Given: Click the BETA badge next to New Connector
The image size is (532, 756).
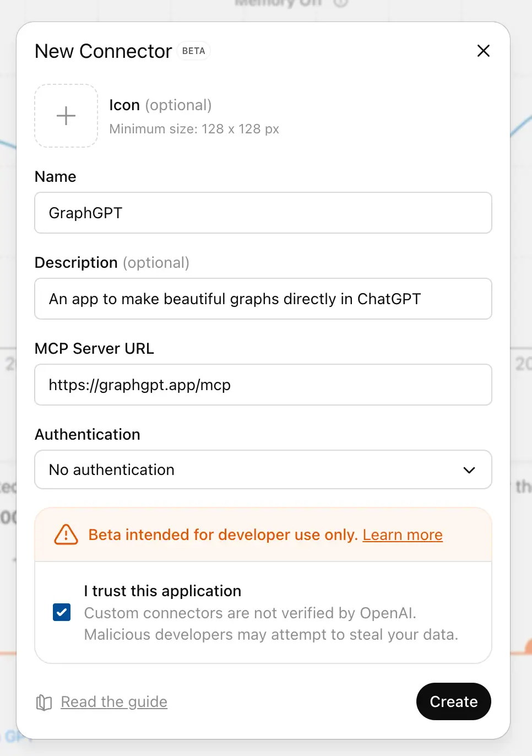Looking at the screenshot, I should pyautogui.click(x=193, y=51).
